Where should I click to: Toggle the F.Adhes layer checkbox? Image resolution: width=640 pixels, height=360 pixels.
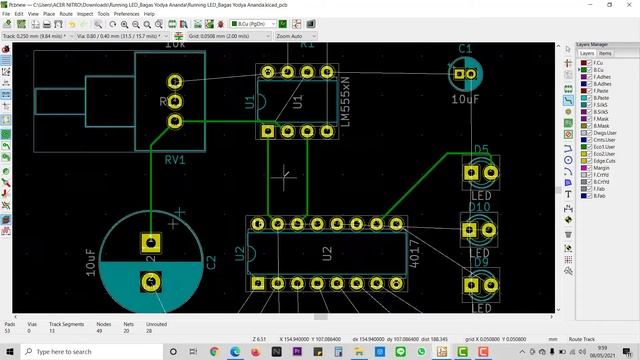[589, 77]
